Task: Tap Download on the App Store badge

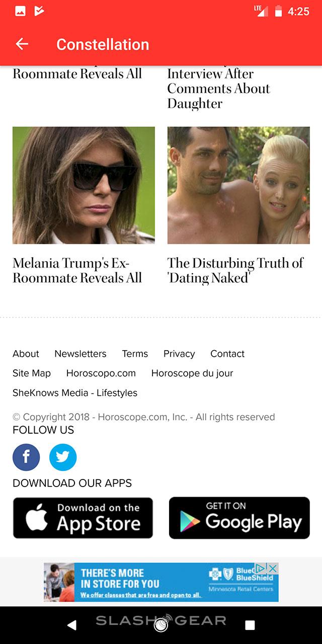Action: (83, 518)
